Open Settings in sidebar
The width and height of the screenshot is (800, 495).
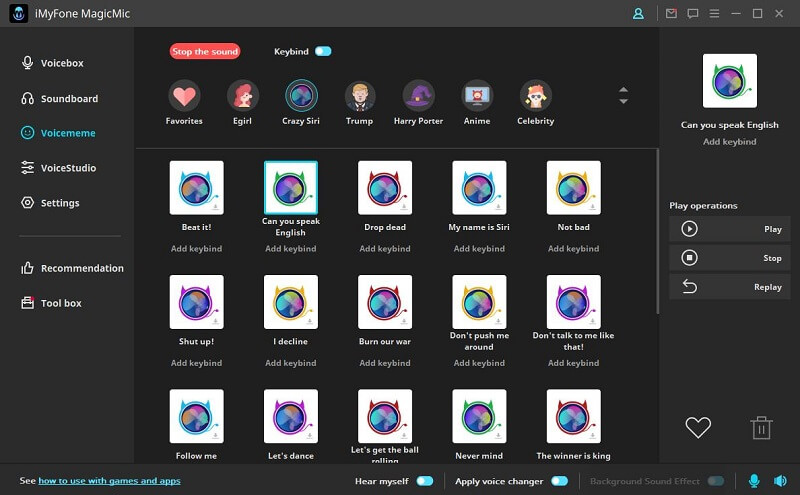tap(50, 203)
